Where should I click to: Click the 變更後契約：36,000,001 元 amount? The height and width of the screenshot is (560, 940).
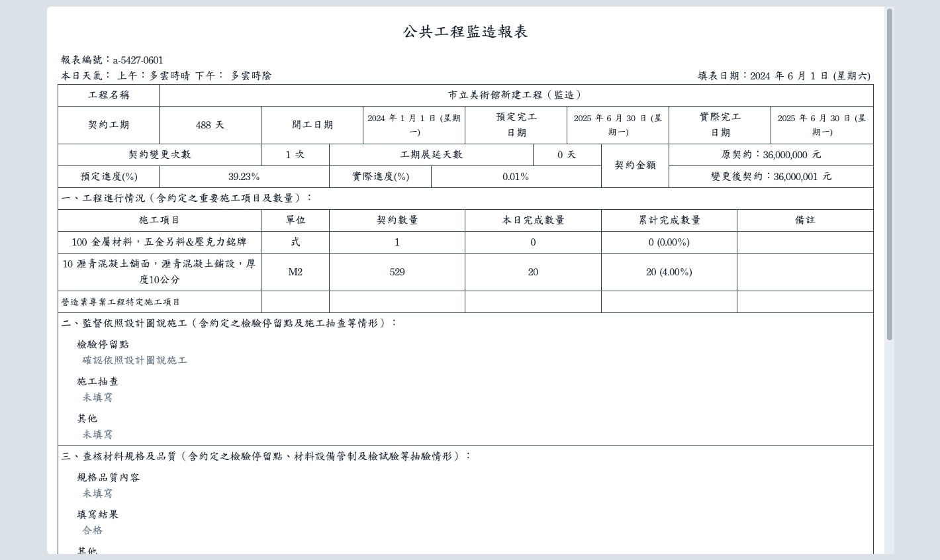pos(771,177)
